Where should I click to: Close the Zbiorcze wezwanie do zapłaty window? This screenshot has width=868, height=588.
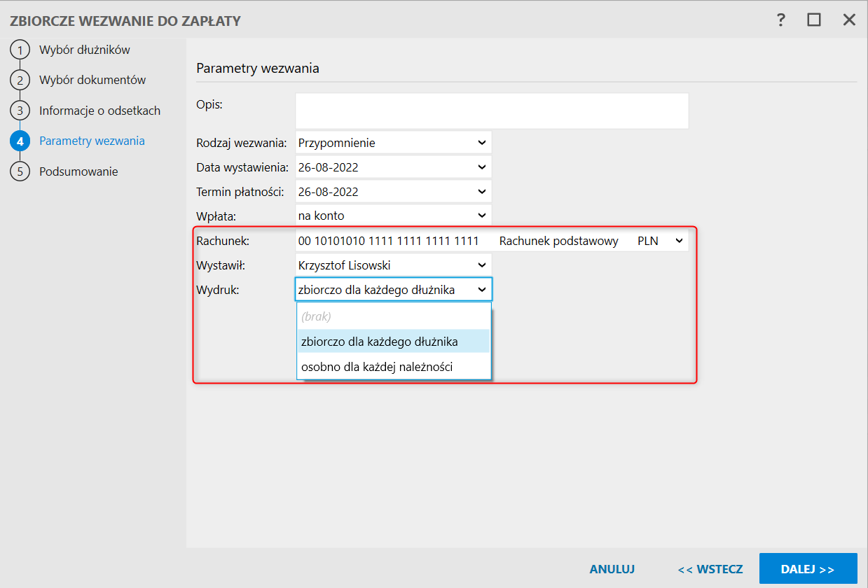point(849,20)
